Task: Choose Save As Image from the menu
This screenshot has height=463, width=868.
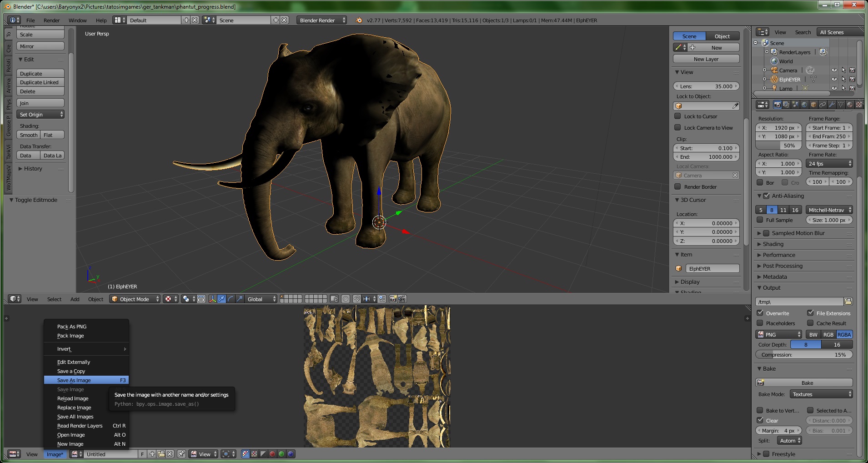Action: [x=74, y=380]
